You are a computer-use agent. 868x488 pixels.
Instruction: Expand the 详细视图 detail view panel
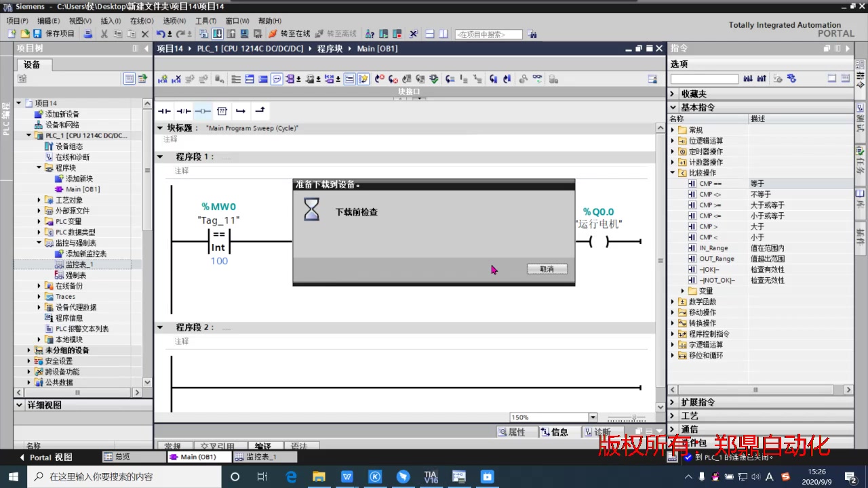(20, 405)
